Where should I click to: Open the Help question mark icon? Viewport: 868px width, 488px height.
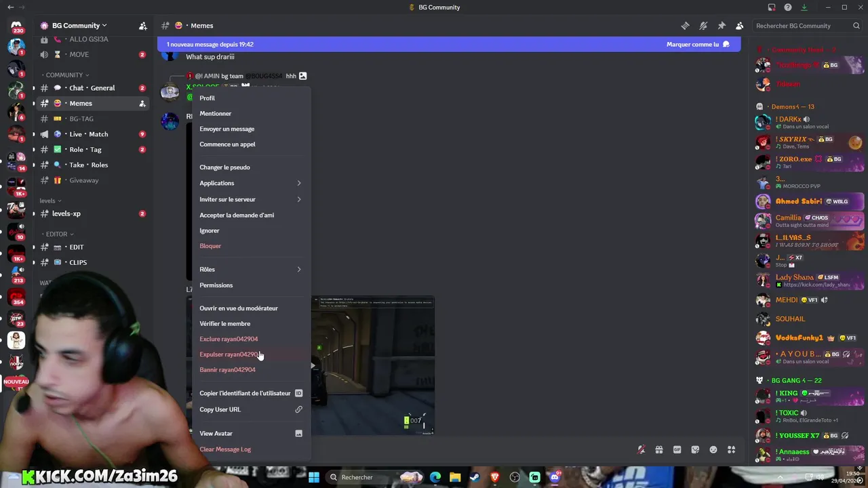[x=788, y=7]
